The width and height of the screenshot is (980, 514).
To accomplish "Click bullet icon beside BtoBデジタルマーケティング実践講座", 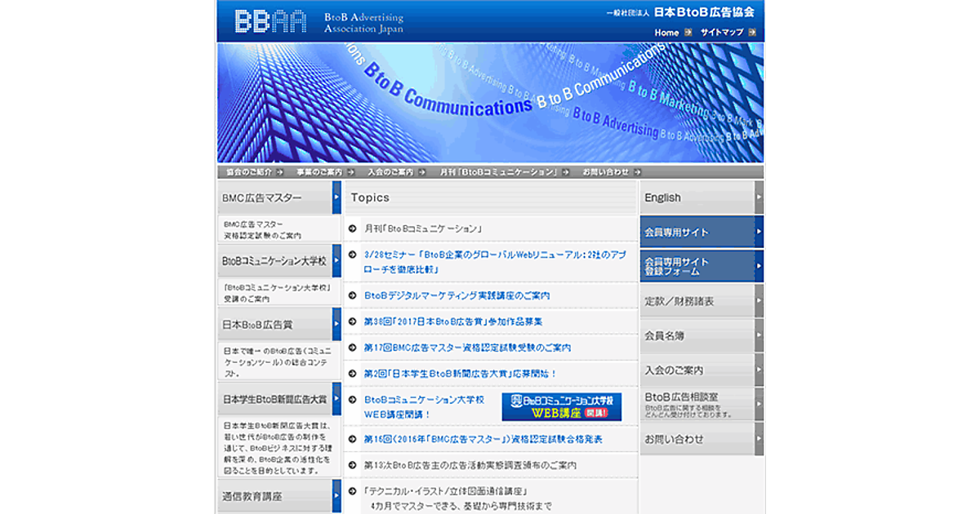I will pyautogui.click(x=352, y=295).
